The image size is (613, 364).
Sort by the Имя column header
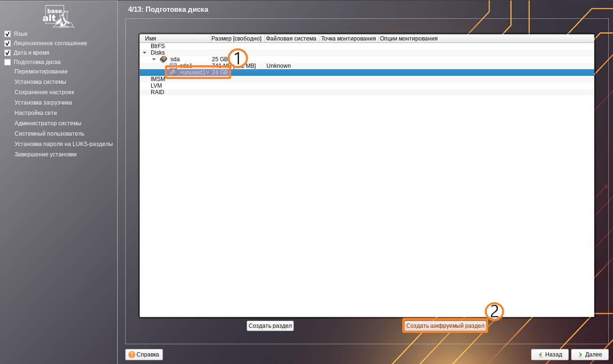point(174,39)
